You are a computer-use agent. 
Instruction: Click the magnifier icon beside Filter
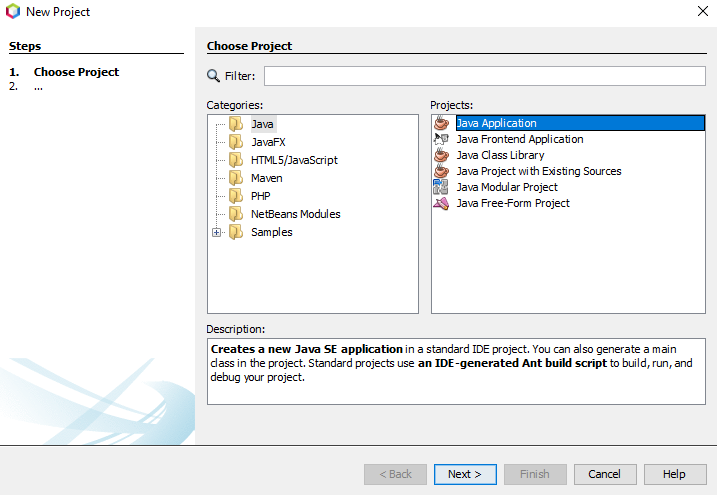tap(213, 75)
